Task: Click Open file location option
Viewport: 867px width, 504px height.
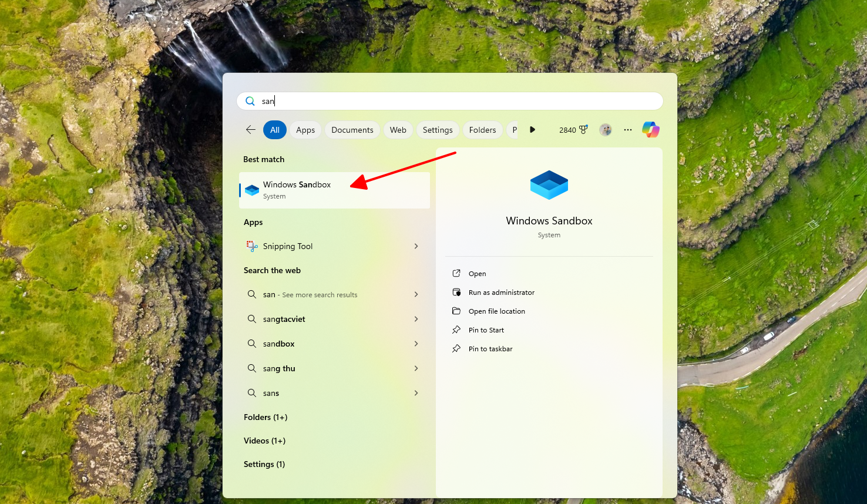Action: [496, 311]
